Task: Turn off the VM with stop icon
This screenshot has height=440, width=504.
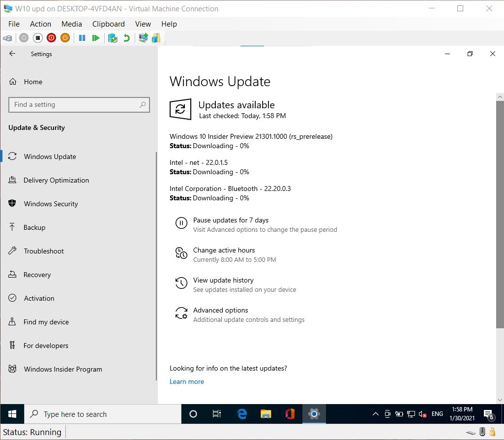Action: [x=37, y=38]
